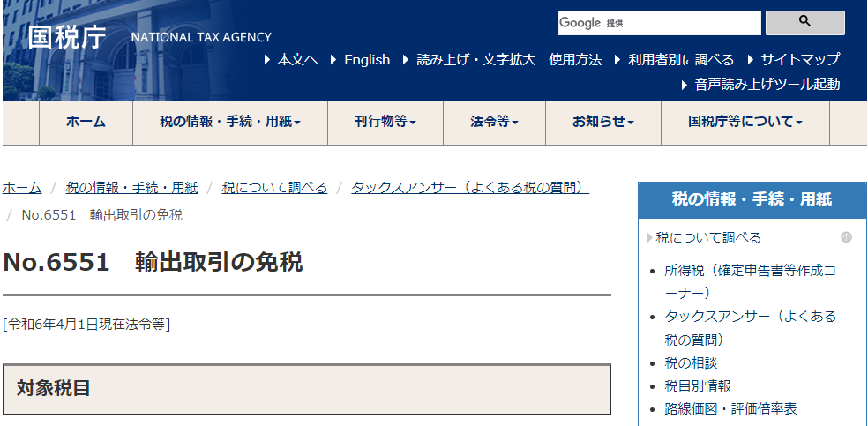Click 税の情報・手続・用紙 breadcrumb link
The height and width of the screenshot is (426, 868).
131,188
